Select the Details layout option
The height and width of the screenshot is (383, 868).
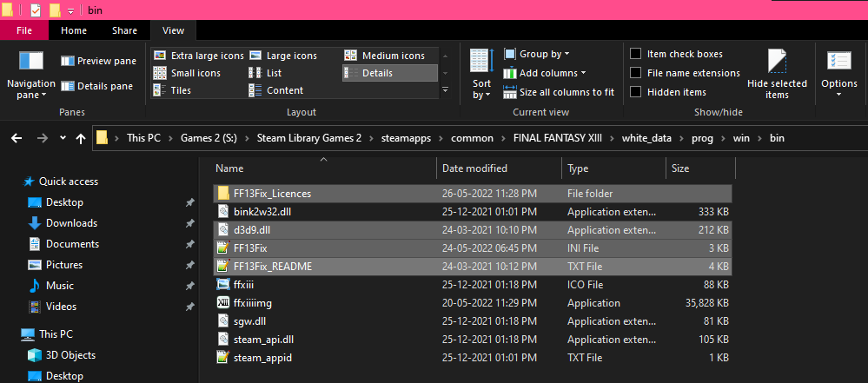pos(390,73)
